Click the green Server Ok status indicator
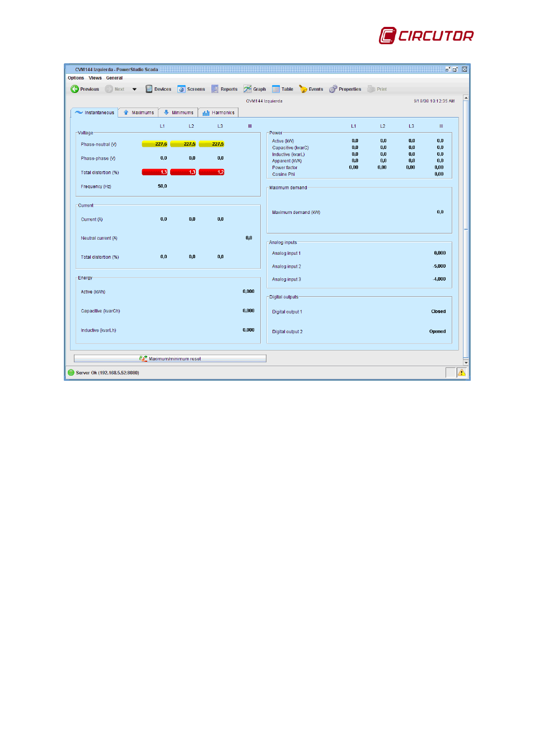This screenshot has width=534, height=756. [x=71, y=372]
